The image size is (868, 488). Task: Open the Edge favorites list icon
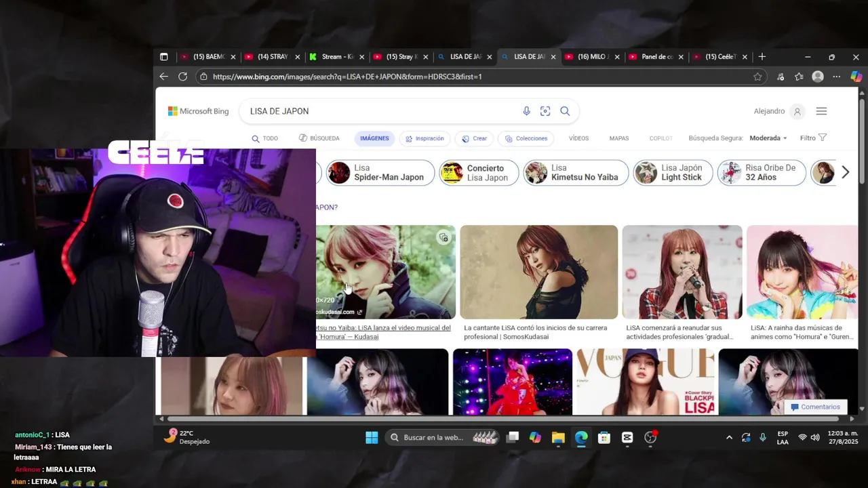coord(799,77)
